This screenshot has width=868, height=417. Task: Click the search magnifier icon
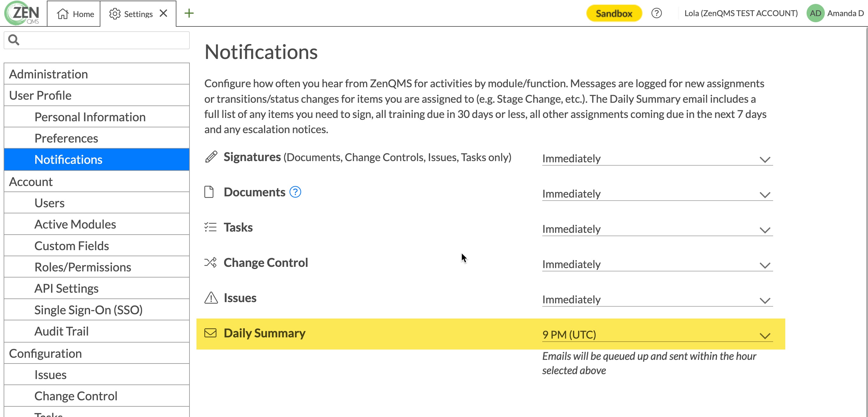[x=14, y=40]
